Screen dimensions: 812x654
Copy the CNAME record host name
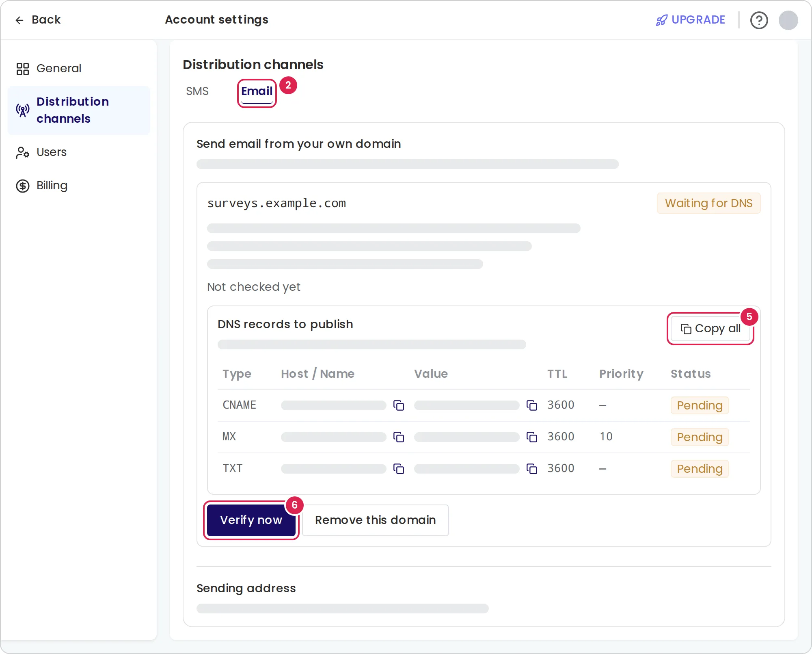398,405
